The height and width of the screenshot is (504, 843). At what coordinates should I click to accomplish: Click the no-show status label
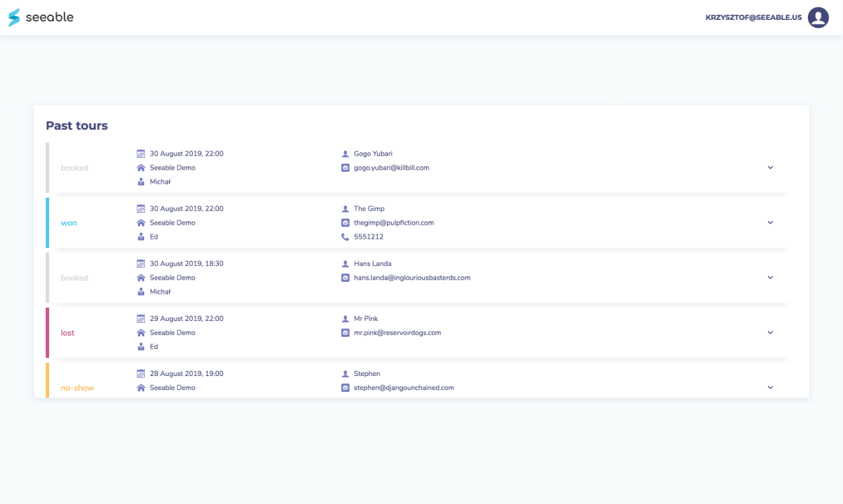77,387
